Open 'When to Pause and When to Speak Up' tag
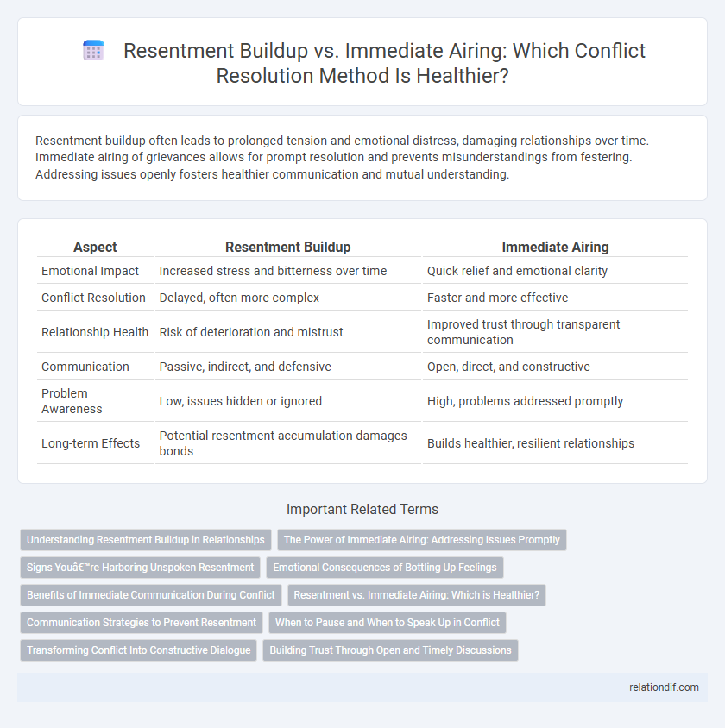The width and height of the screenshot is (725, 728). point(388,623)
